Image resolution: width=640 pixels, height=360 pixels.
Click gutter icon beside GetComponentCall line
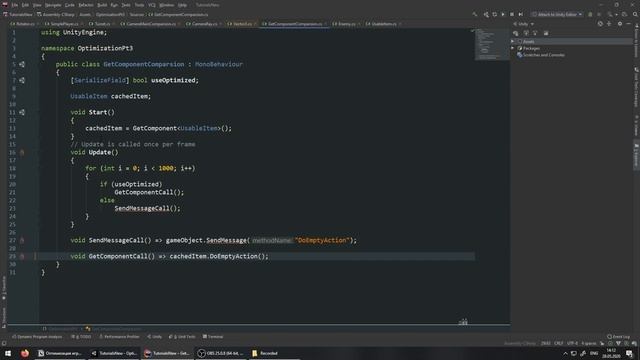[22, 256]
